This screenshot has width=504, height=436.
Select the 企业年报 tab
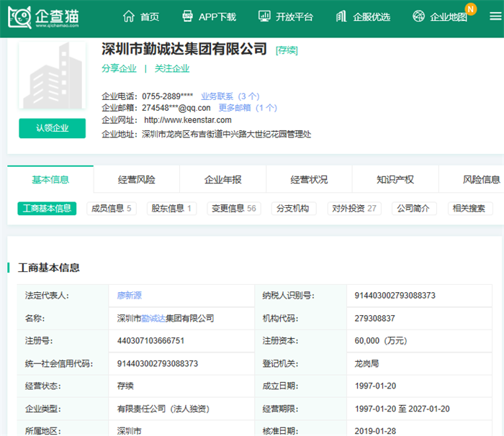point(222,179)
